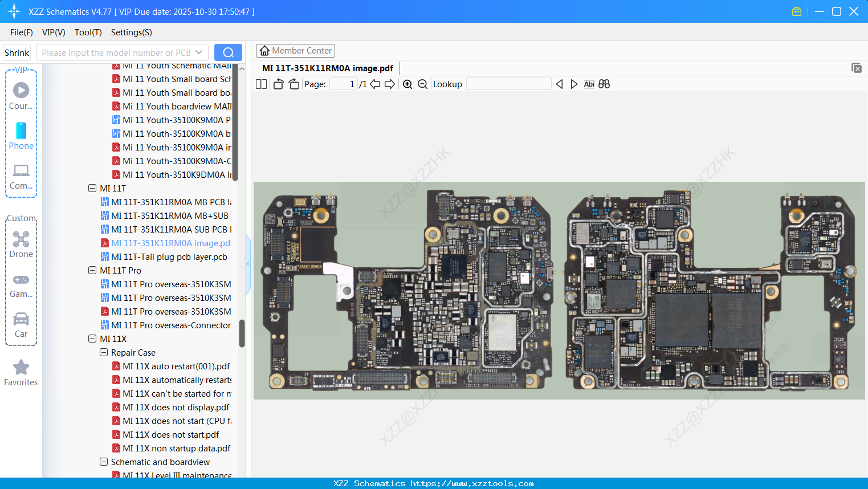
Task: Rotate the page clockwise
Action: point(293,84)
